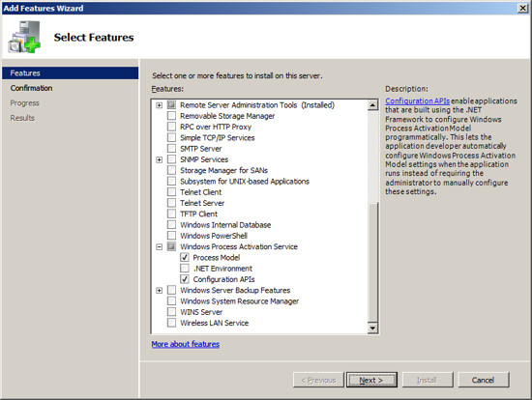
Task: Check the SMTP Server checkbox
Action: click(x=171, y=149)
